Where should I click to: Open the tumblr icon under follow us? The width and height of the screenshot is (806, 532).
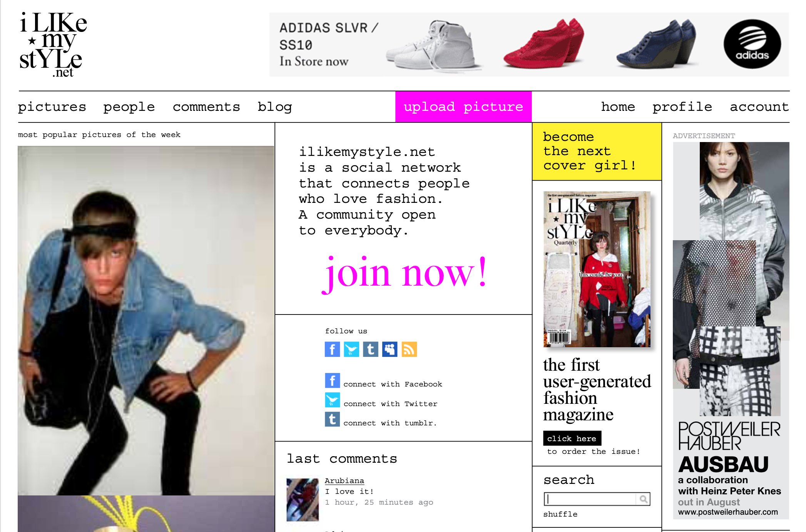tap(371, 350)
